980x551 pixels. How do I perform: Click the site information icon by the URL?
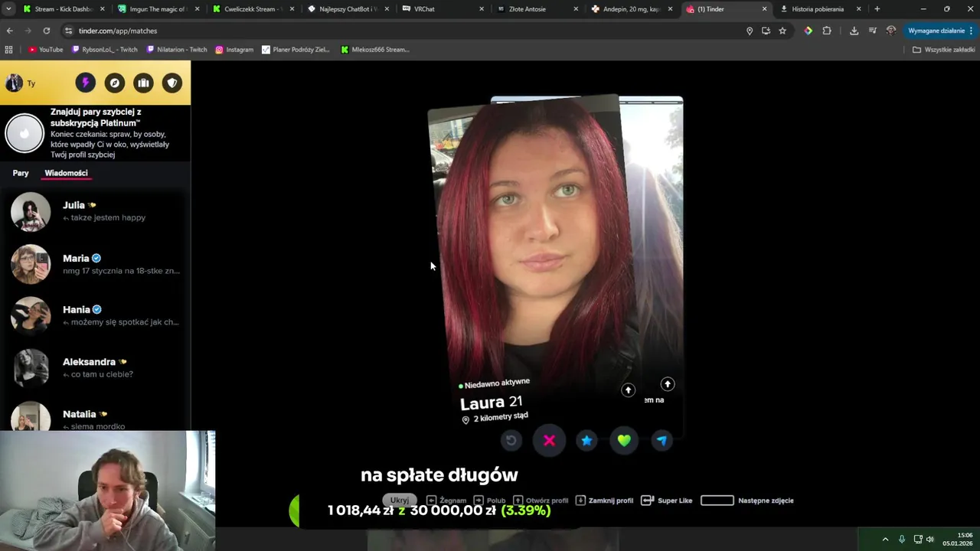tap(68, 31)
